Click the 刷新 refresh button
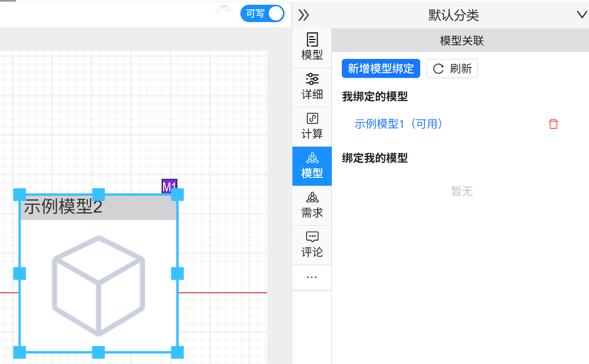 [452, 68]
